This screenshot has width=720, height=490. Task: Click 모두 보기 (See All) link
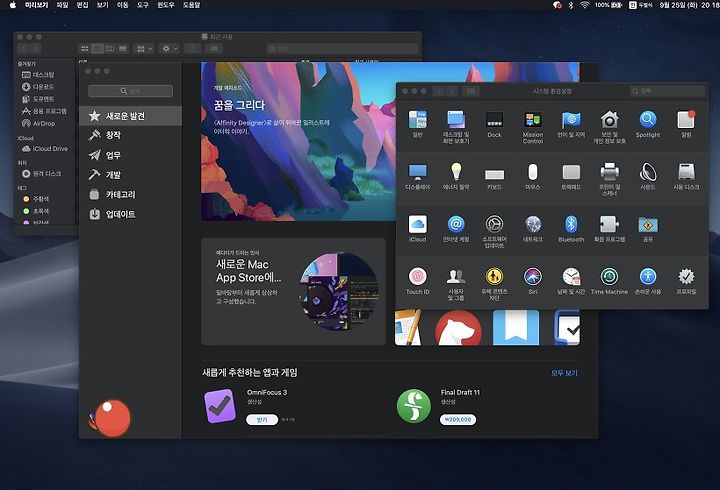[564, 373]
